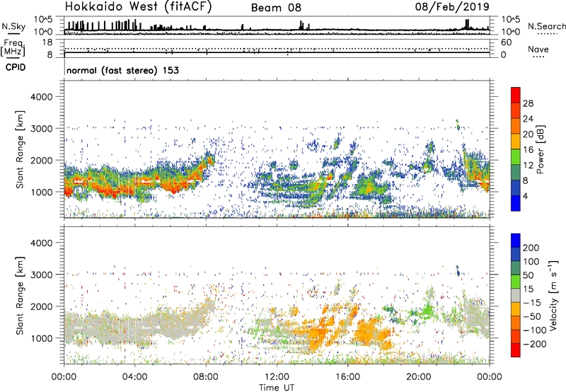Image resolution: width=566 pixels, height=392 pixels.
Task: Click the 'Power [dB]' colorbar title
Action: pyautogui.click(x=540, y=149)
